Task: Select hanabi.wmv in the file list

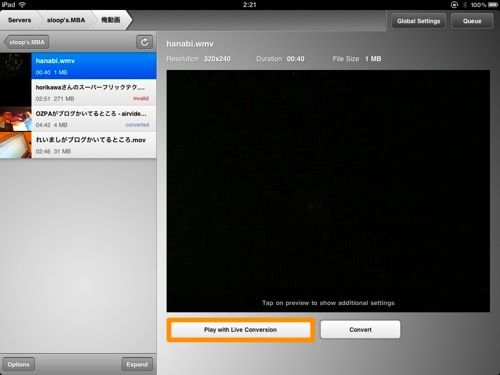Action: [x=94, y=66]
